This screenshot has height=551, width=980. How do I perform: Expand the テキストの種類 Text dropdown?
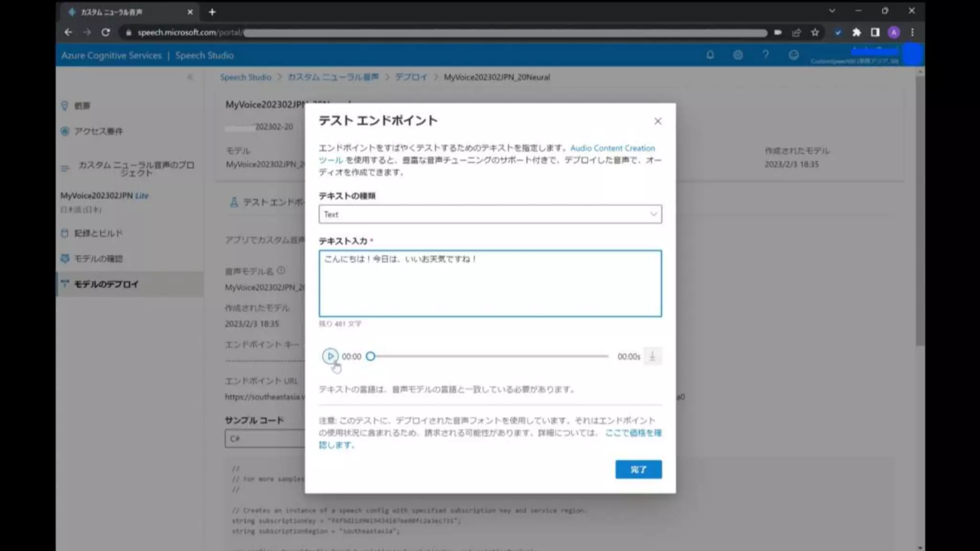[490, 214]
